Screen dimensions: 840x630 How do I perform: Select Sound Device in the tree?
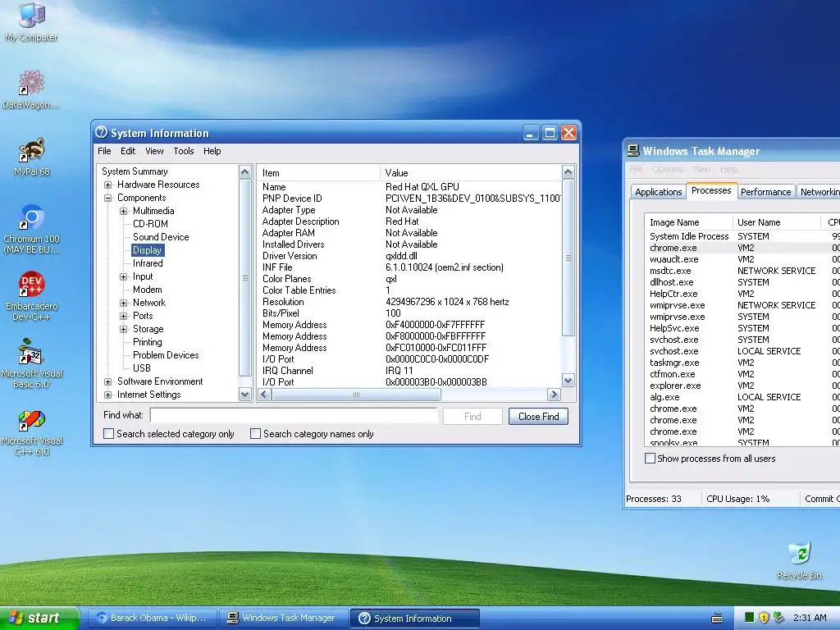[x=161, y=237]
